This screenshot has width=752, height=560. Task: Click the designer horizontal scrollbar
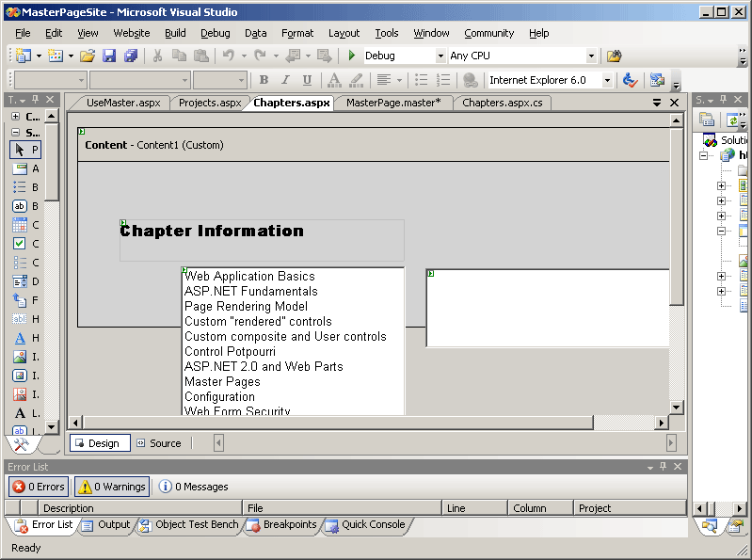pos(339,422)
